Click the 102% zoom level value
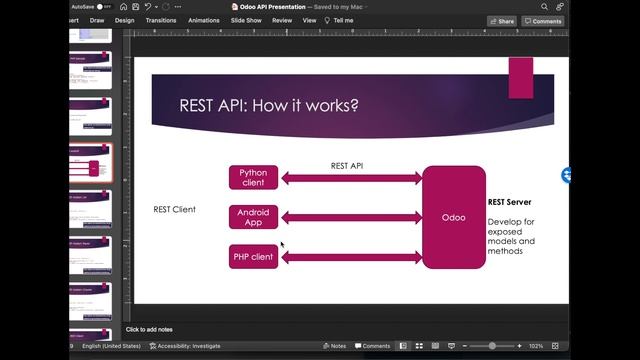This screenshot has height=360, width=640. (536, 346)
